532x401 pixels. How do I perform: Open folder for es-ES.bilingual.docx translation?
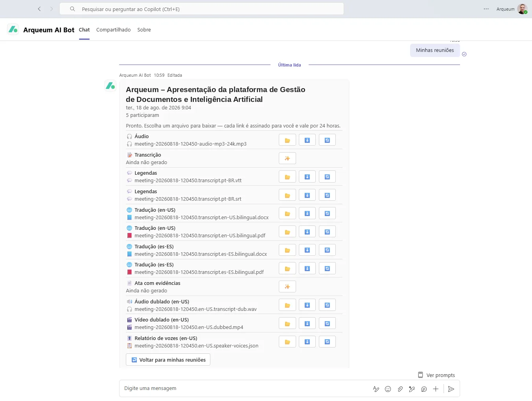point(287,250)
